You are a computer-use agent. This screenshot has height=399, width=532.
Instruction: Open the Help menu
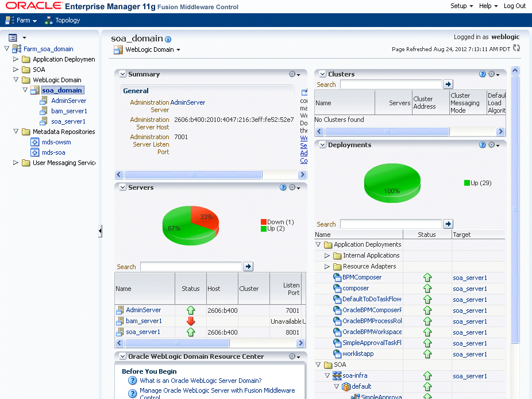[x=488, y=6]
